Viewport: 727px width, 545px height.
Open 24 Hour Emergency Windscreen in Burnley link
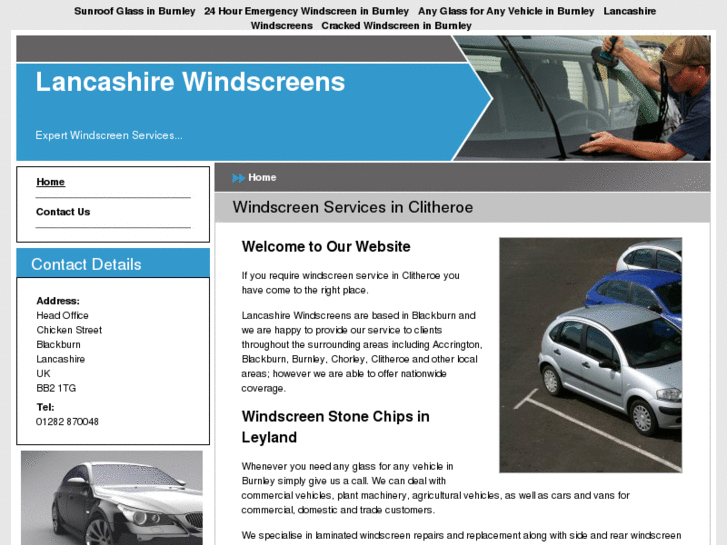pyautogui.click(x=306, y=11)
